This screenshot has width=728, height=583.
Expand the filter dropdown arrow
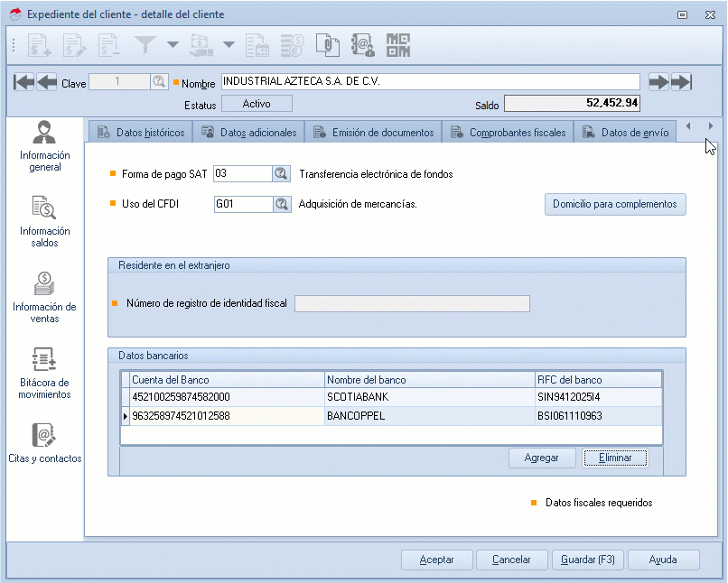tap(173, 45)
